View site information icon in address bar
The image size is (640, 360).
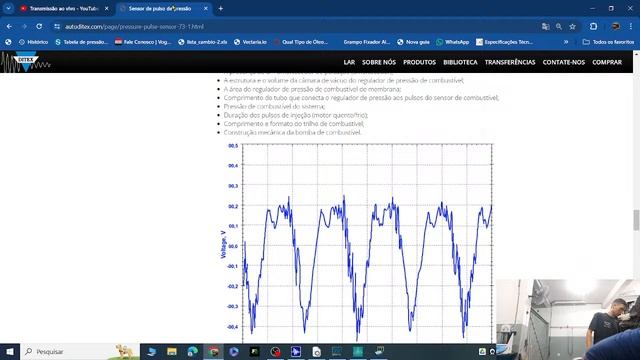(57, 27)
